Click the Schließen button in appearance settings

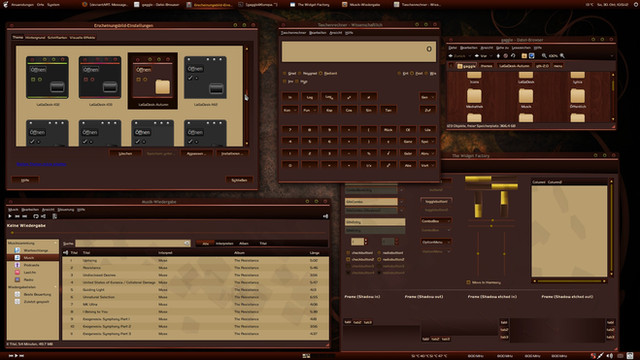click(x=239, y=180)
